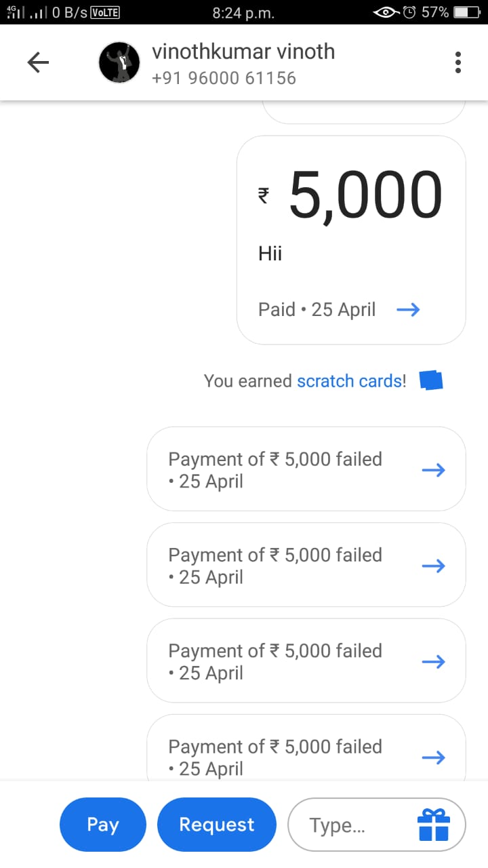Tap the Request button
The image size is (488, 868).
[217, 825]
